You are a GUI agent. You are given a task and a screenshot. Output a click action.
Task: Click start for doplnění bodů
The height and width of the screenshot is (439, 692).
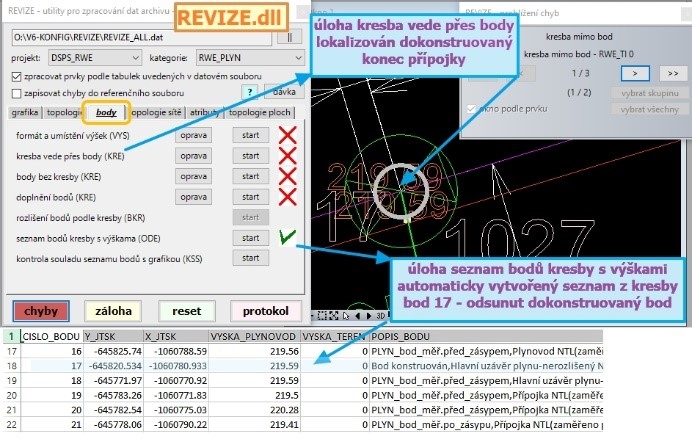[x=251, y=197]
